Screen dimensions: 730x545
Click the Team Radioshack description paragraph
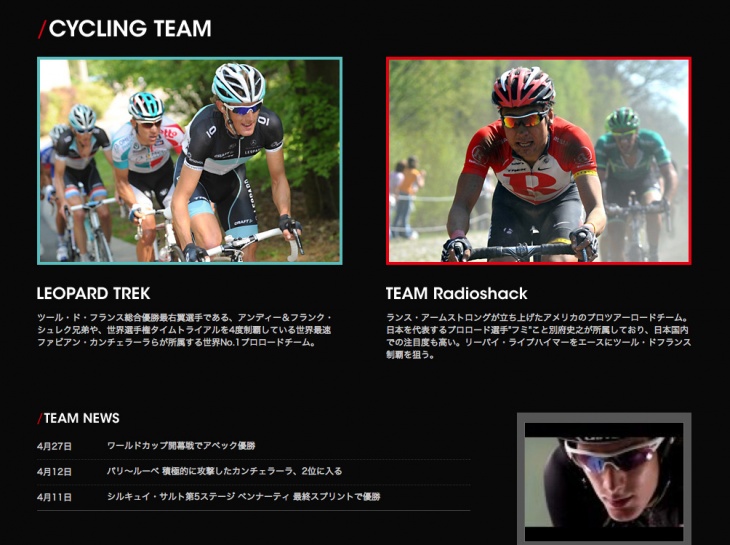[538, 336]
